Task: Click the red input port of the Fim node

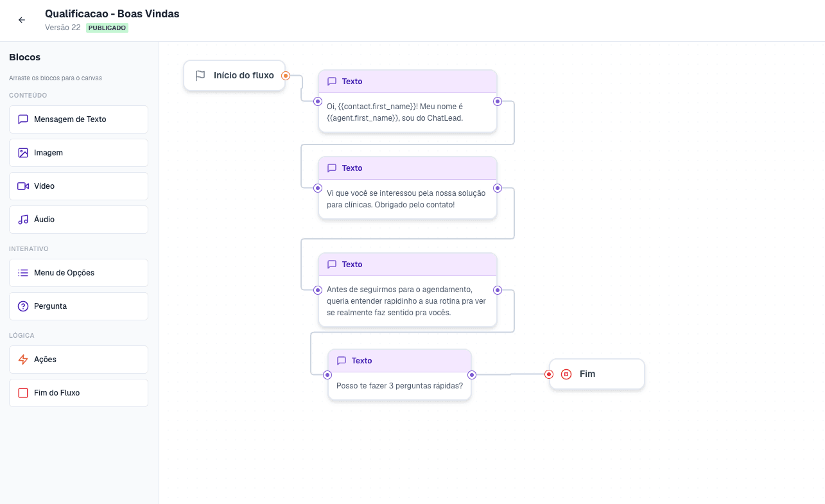Action: point(549,374)
